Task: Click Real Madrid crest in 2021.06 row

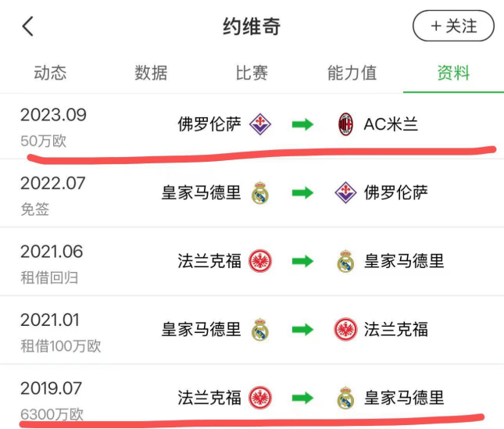Action: (345, 262)
